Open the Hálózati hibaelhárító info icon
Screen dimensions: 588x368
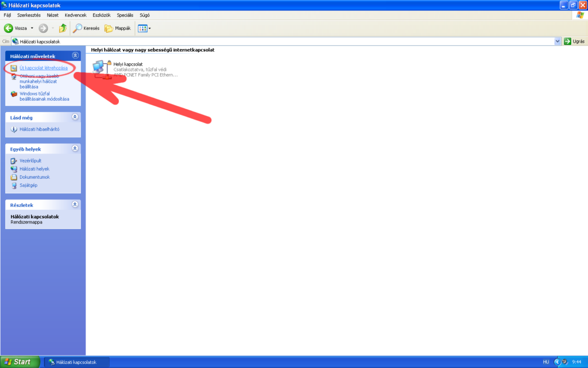point(14,129)
